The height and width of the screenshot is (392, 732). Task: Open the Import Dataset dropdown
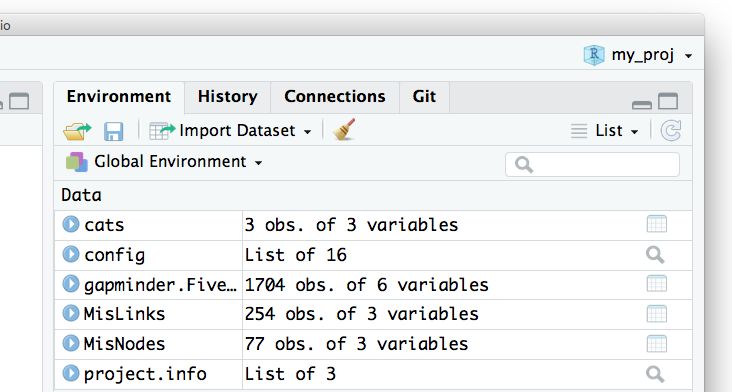click(230, 131)
